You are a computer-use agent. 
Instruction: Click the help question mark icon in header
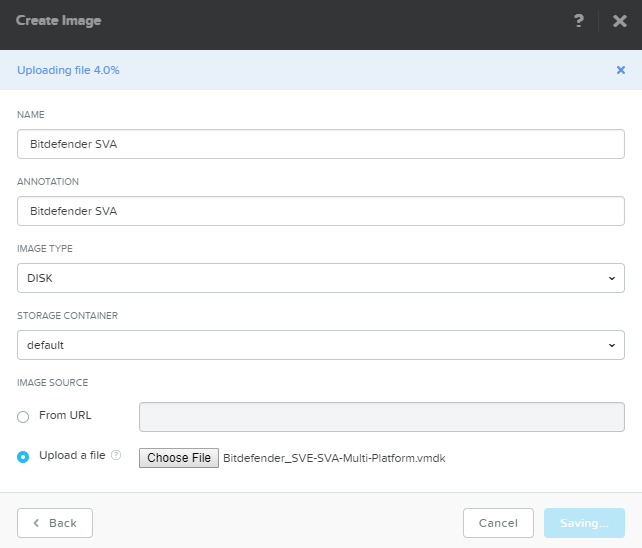point(579,21)
